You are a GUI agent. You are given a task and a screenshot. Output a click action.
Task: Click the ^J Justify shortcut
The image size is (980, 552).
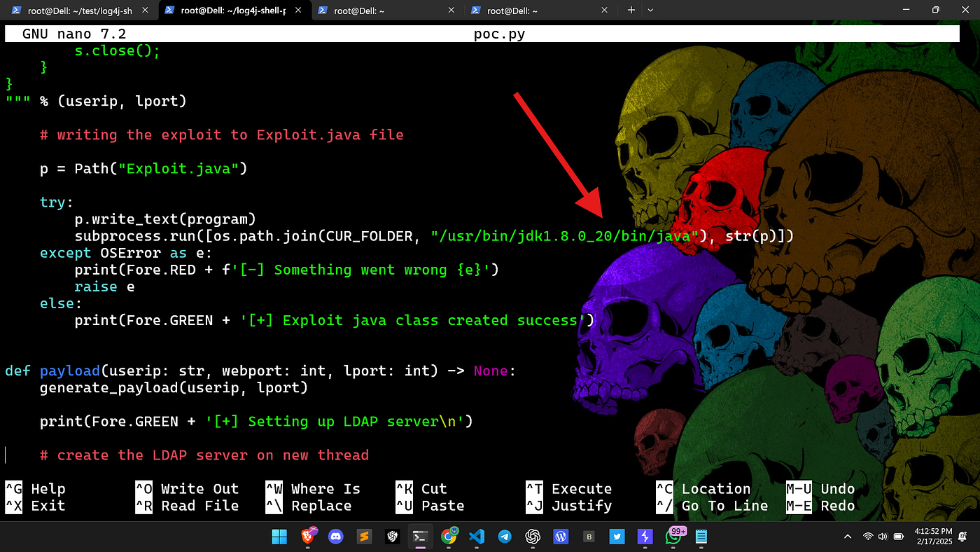[569, 506]
